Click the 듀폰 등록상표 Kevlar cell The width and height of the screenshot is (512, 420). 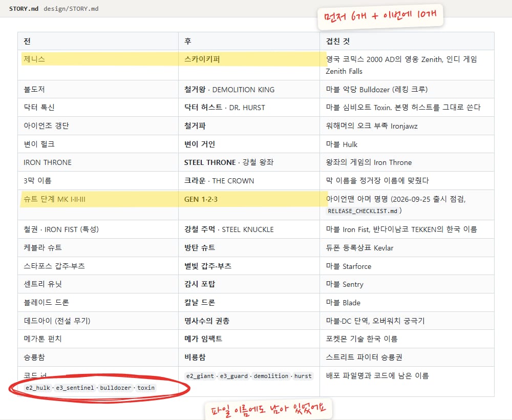tap(407, 247)
